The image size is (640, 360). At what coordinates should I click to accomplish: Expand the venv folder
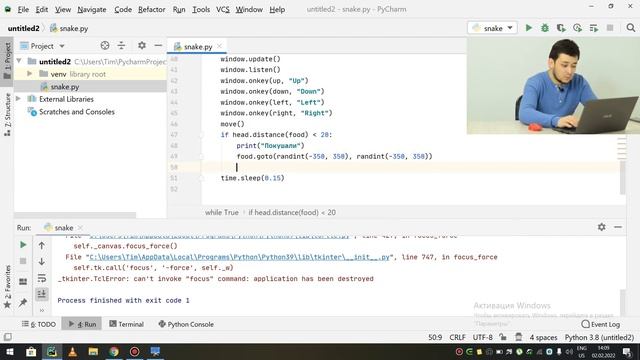click(x=29, y=74)
